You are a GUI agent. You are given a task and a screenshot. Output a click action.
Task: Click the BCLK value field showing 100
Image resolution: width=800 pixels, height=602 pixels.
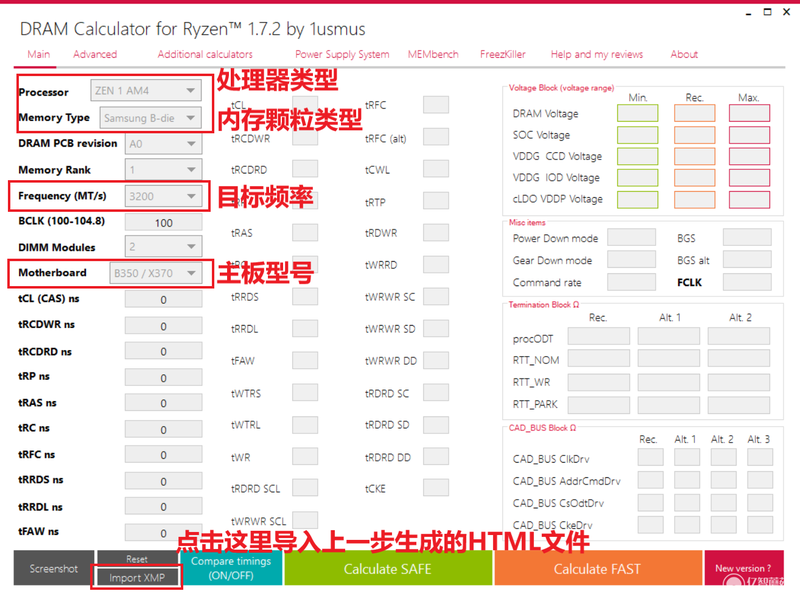tap(163, 222)
